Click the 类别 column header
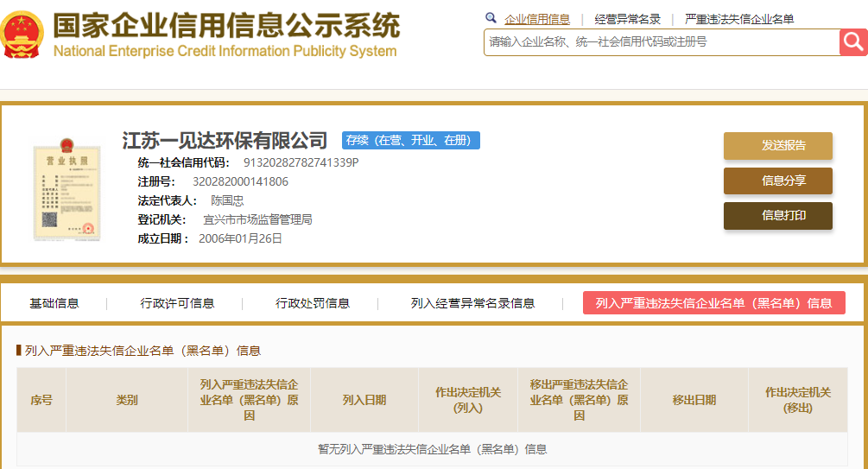This screenshot has width=868, height=469. [127, 400]
